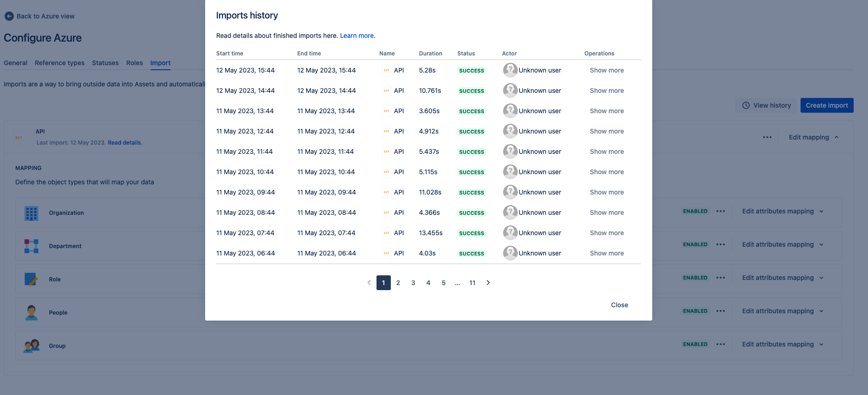Open the three-dot menu for the Group row

(x=721, y=344)
